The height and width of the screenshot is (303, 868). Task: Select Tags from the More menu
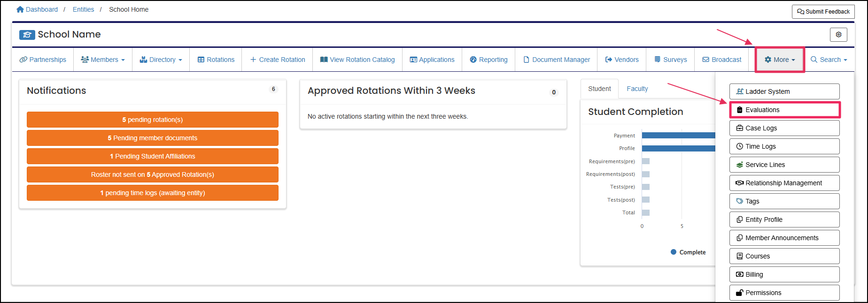(784, 201)
